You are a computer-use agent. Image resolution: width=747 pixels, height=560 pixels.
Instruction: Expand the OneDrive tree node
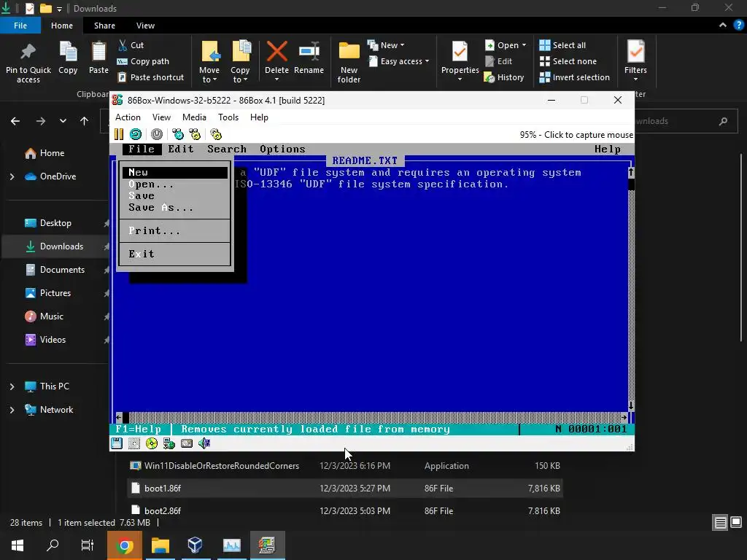click(x=12, y=176)
